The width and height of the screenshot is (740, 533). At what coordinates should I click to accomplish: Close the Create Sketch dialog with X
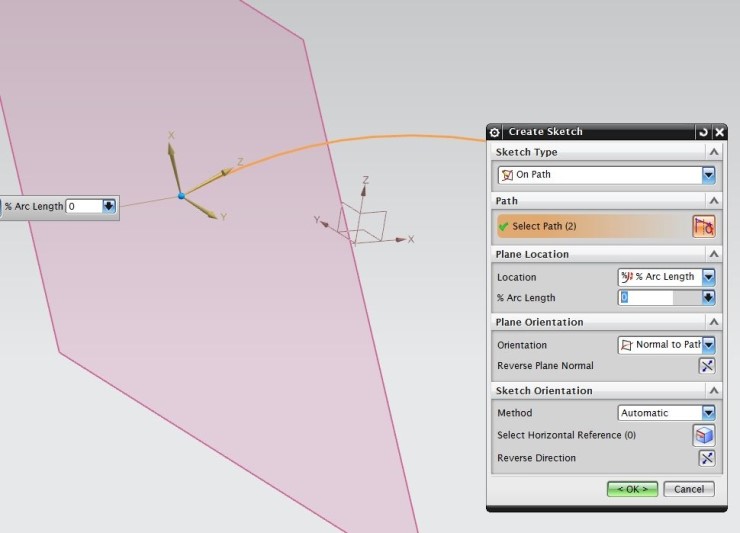pos(719,132)
